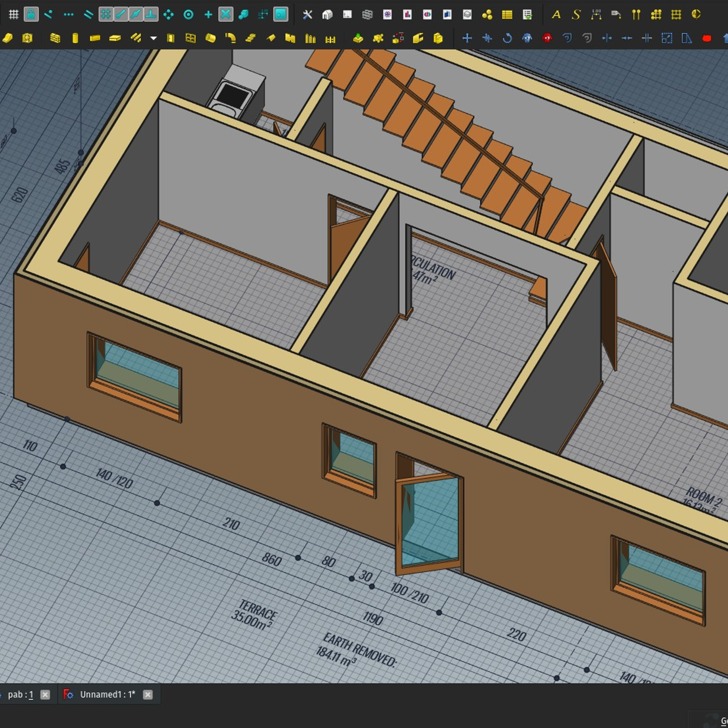
Task: Select the dimension tool icon
Action: click(596, 15)
